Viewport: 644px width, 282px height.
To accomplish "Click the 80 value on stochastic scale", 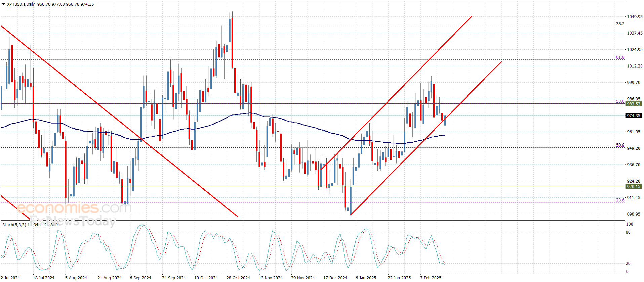I will coord(628,232).
